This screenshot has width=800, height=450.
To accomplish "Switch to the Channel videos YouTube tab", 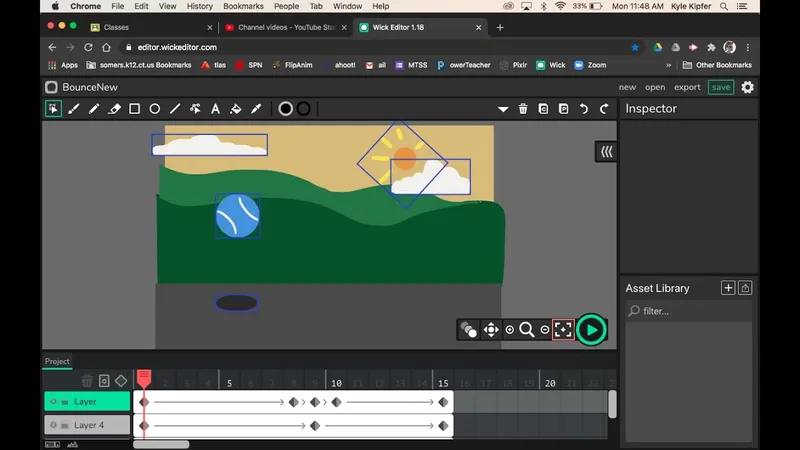I will coord(281,27).
